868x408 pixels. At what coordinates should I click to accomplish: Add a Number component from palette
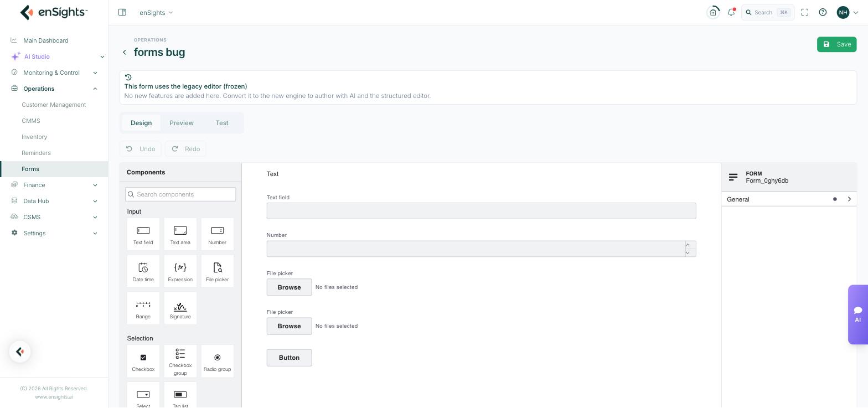tap(218, 234)
